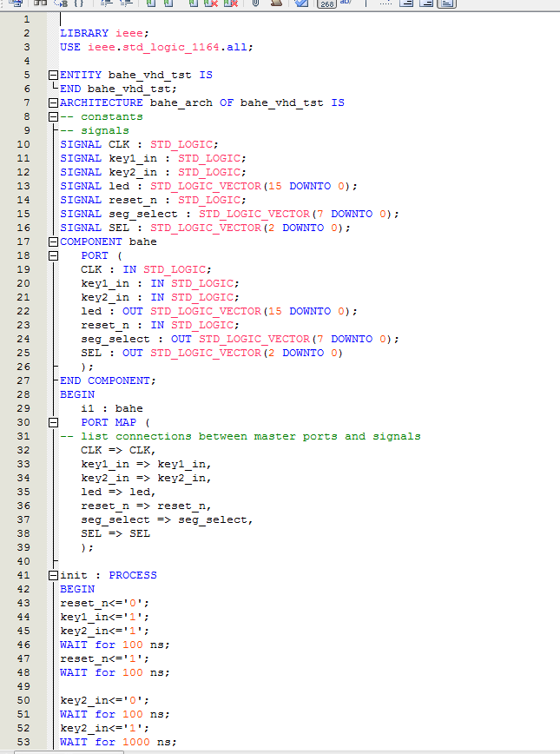Click the 268 line-number toolbar icon
560x754 pixels.
(x=326, y=3)
